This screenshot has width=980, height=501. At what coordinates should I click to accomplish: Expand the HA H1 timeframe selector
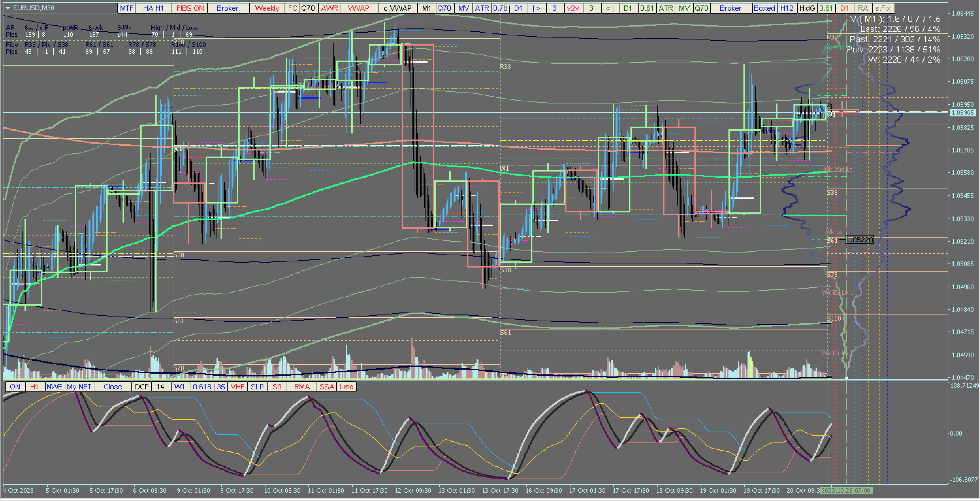point(153,8)
